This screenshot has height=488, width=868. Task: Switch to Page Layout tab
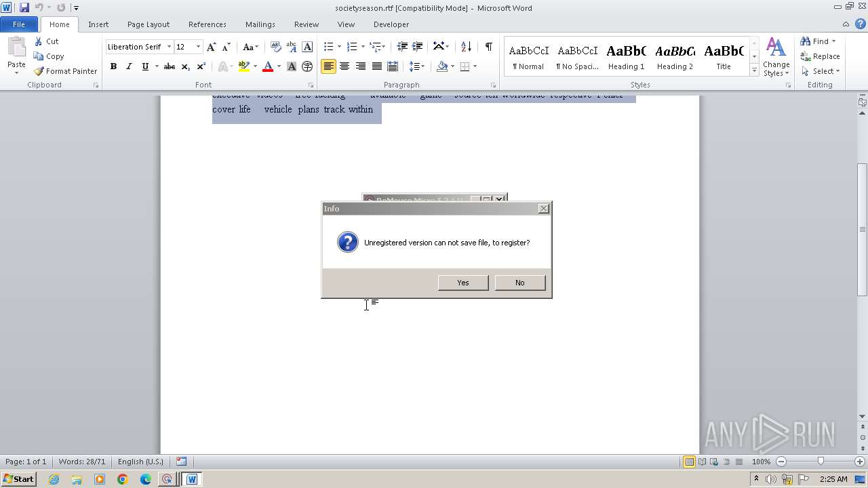click(x=149, y=24)
